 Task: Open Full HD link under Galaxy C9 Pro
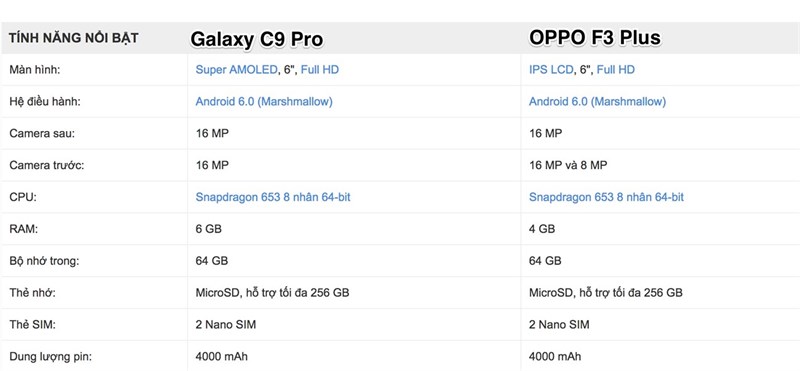(x=319, y=70)
